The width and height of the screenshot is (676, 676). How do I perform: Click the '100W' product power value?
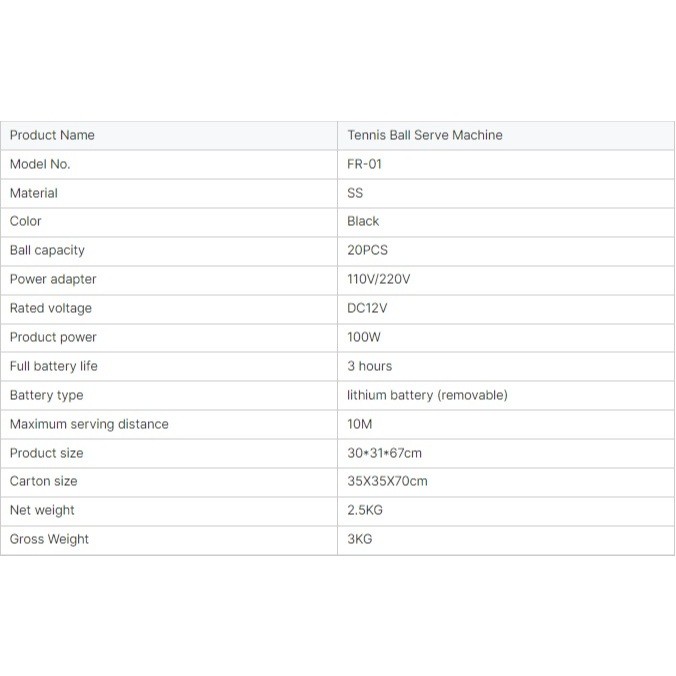tap(364, 337)
